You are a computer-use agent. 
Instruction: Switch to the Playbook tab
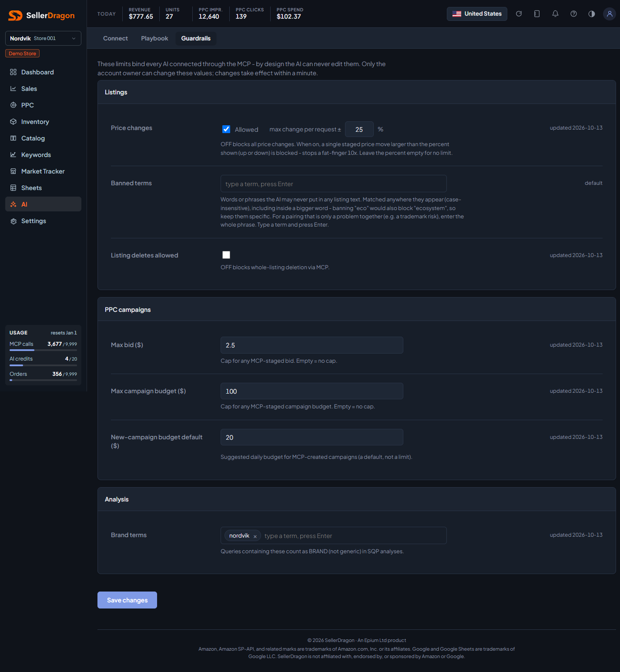tap(154, 38)
